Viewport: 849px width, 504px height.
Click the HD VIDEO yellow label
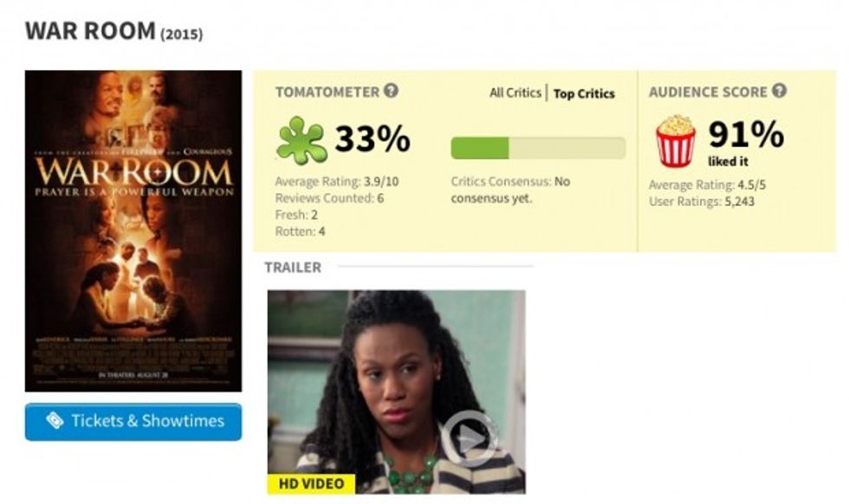coord(311,483)
